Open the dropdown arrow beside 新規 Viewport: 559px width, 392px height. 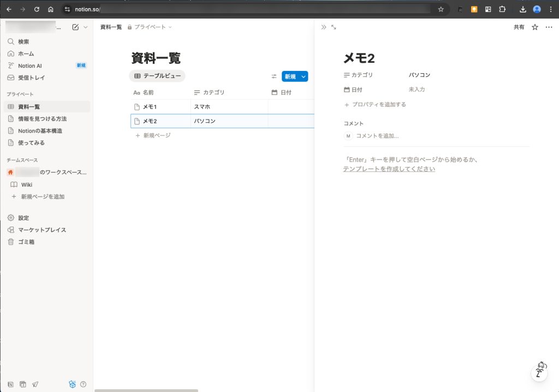[304, 76]
